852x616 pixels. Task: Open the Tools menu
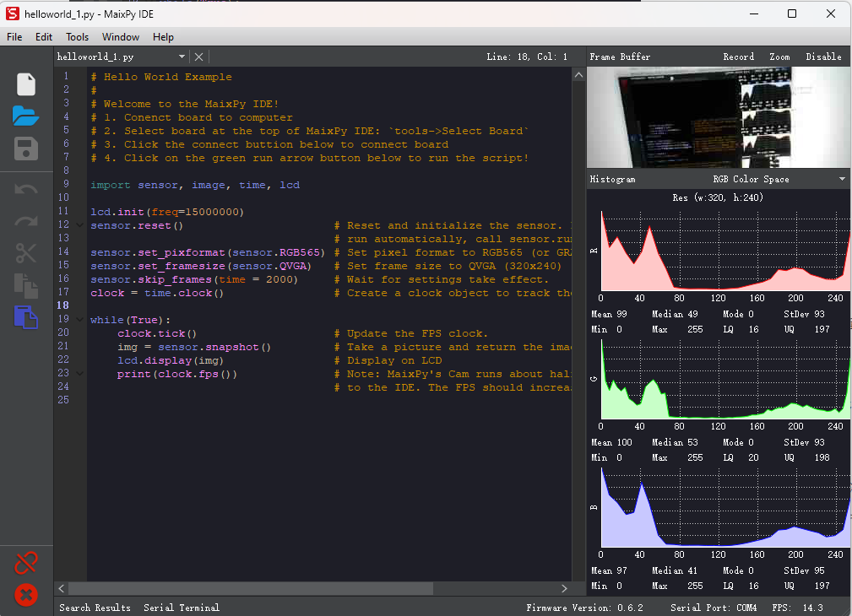[x=77, y=36]
